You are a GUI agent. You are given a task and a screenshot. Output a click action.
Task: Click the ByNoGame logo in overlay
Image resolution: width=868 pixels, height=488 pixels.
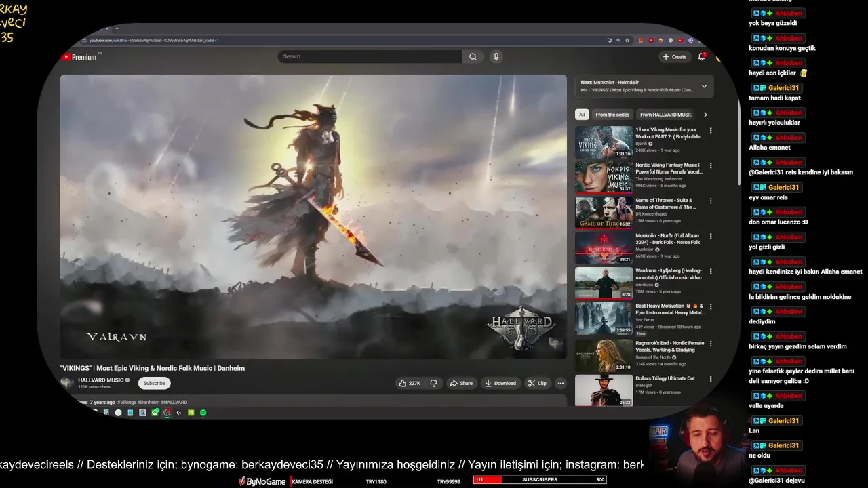point(262,481)
